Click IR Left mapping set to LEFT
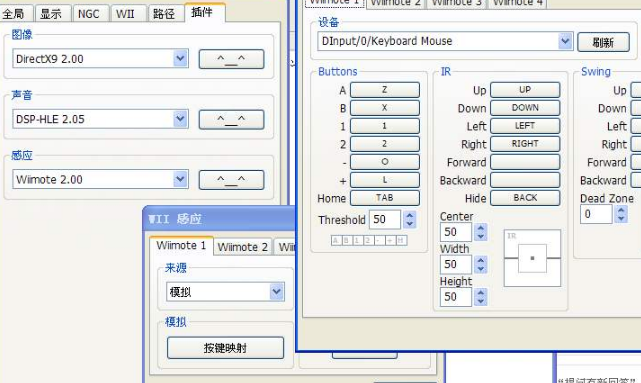641x383 pixels. click(x=525, y=126)
